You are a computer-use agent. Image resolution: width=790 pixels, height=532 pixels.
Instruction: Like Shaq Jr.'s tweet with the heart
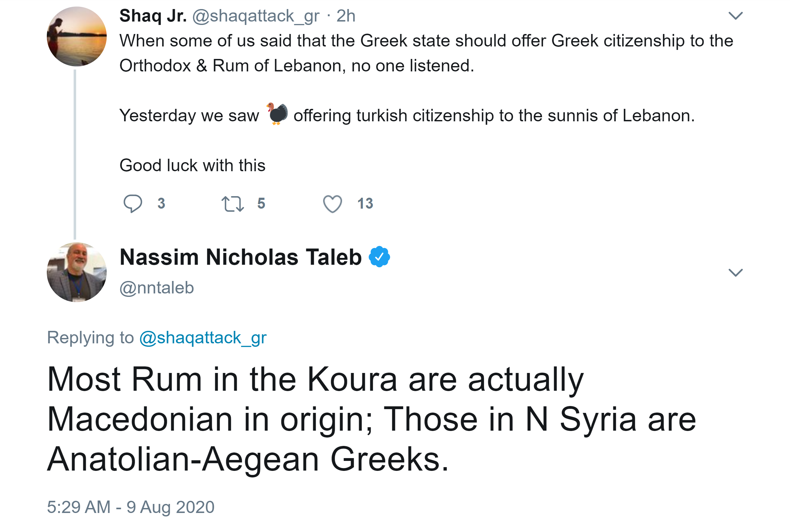click(332, 204)
